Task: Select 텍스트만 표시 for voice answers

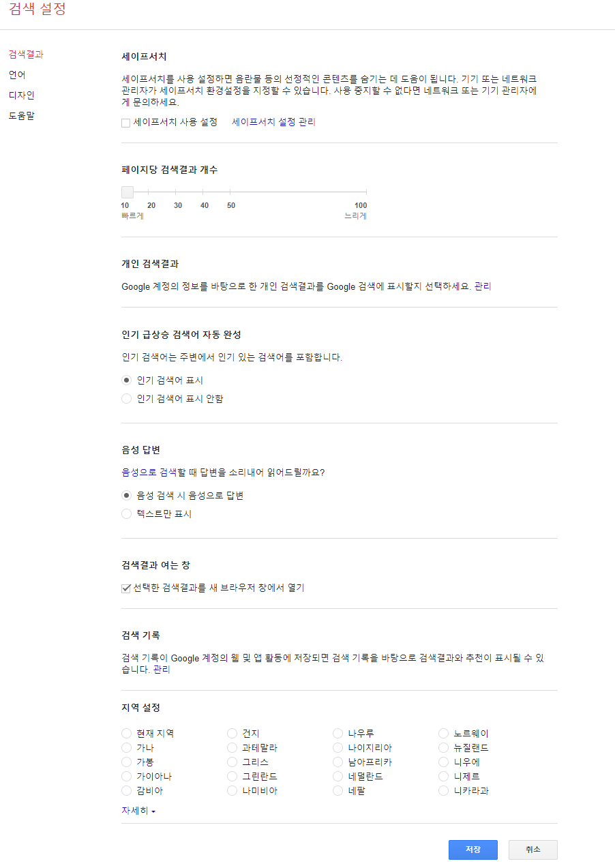Action: (x=125, y=513)
